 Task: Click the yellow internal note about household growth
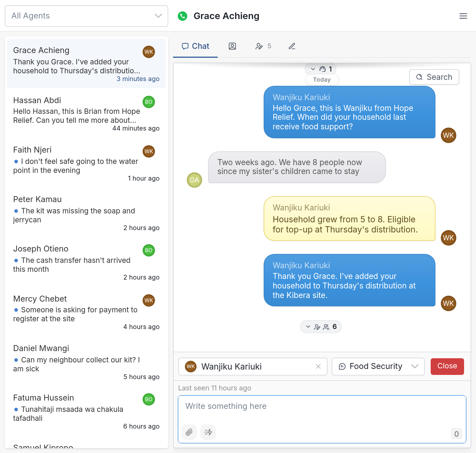click(x=350, y=218)
